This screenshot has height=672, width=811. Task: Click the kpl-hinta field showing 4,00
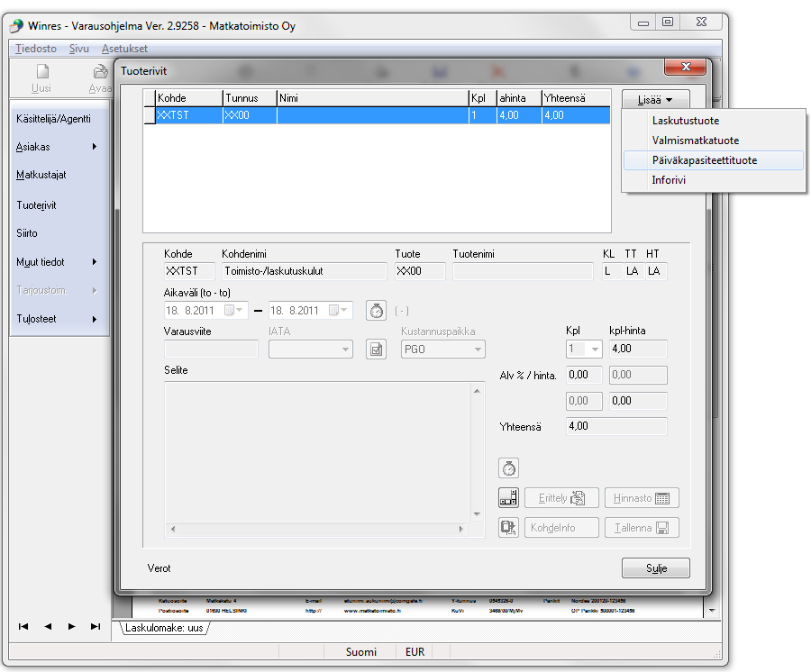638,349
